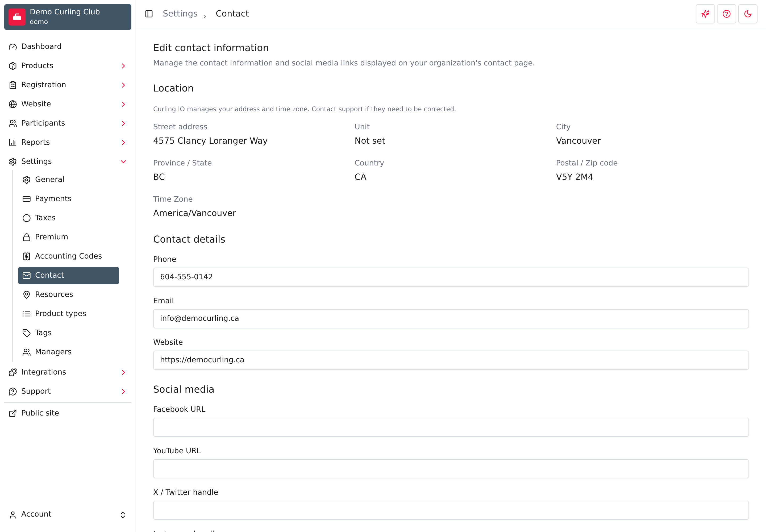Expand the Products chevron
The height and width of the screenshot is (532, 766).
point(123,66)
